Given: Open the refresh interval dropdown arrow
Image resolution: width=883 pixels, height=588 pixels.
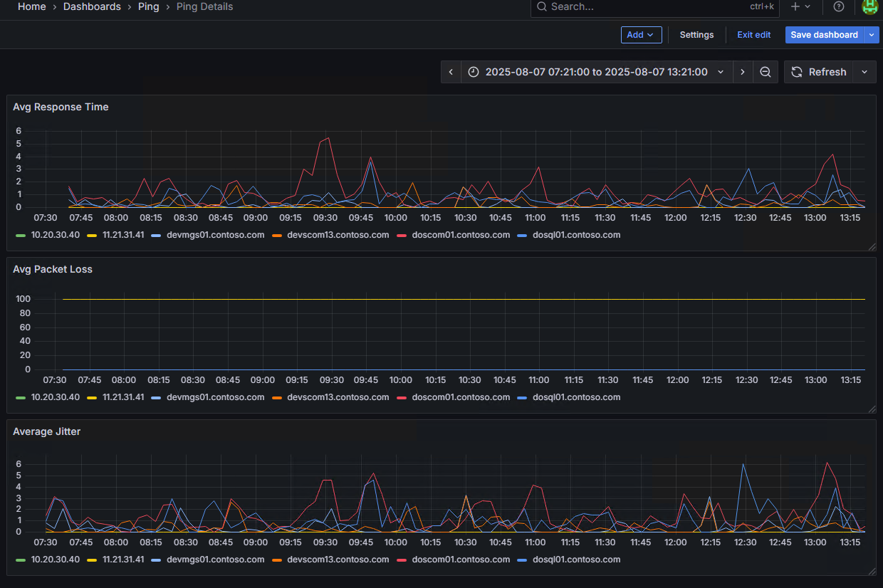Looking at the screenshot, I should [864, 72].
